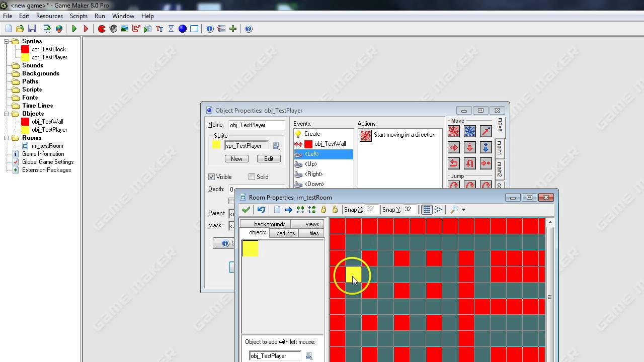Switch to the settings tab in room
The height and width of the screenshot is (362, 644).
click(x=286, y=233)
